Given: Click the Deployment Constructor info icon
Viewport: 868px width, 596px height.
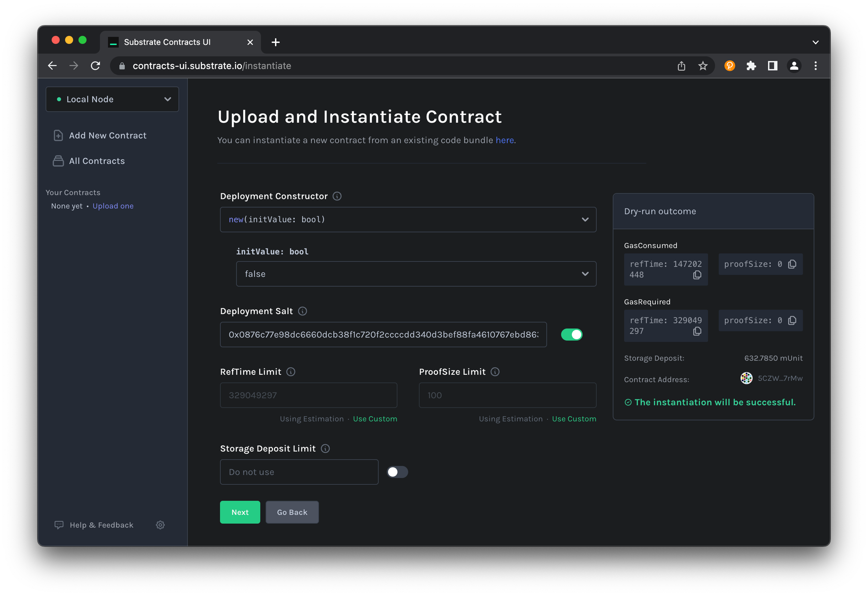Looking at the screenshot, I should [x=337, y=196].
